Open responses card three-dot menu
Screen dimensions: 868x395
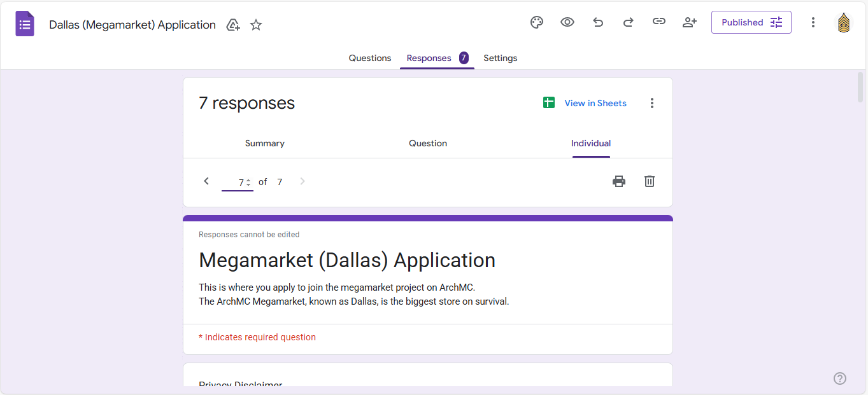(x=651, y=103)
